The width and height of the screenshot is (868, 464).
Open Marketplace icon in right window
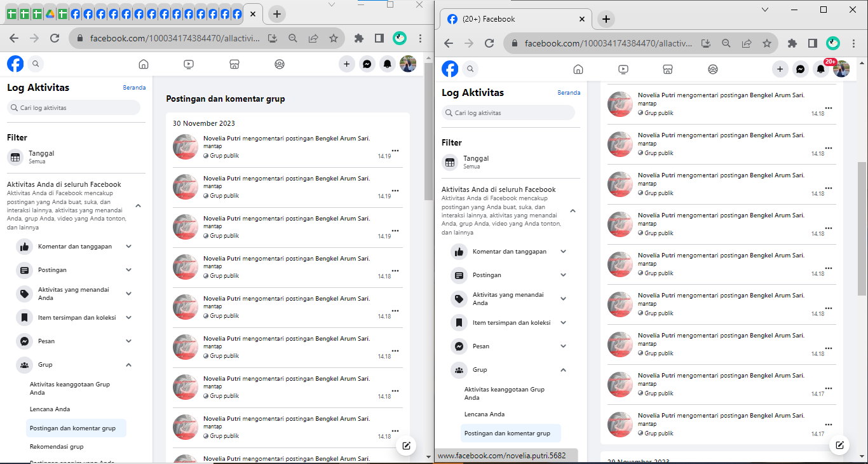click(668, 69)
